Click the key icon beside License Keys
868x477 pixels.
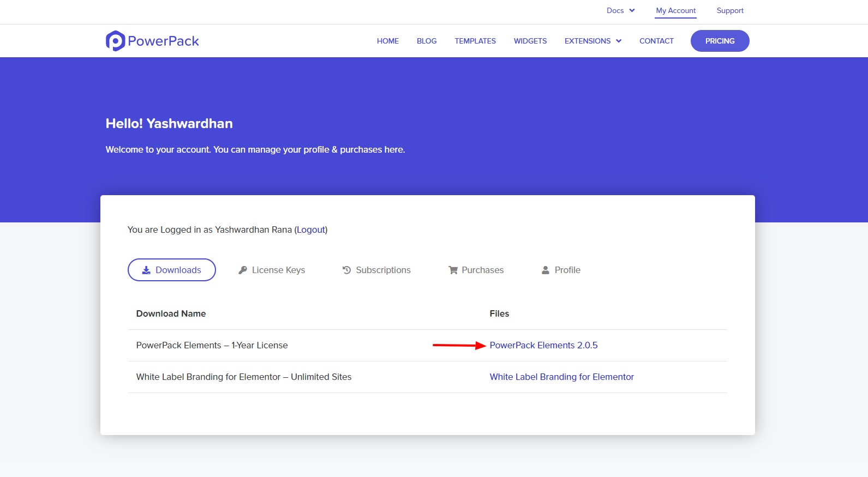tap(243, 270)
